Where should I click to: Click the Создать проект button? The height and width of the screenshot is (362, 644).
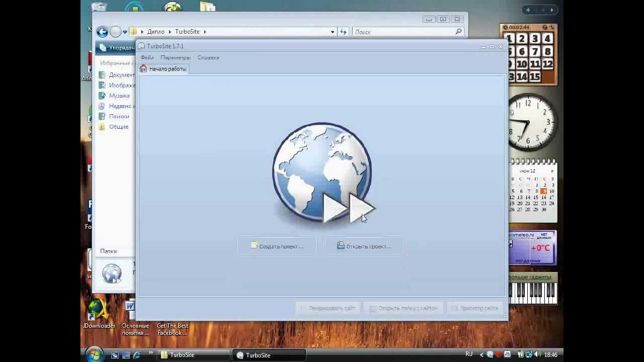pyautogui.click(x=277, y=246)
